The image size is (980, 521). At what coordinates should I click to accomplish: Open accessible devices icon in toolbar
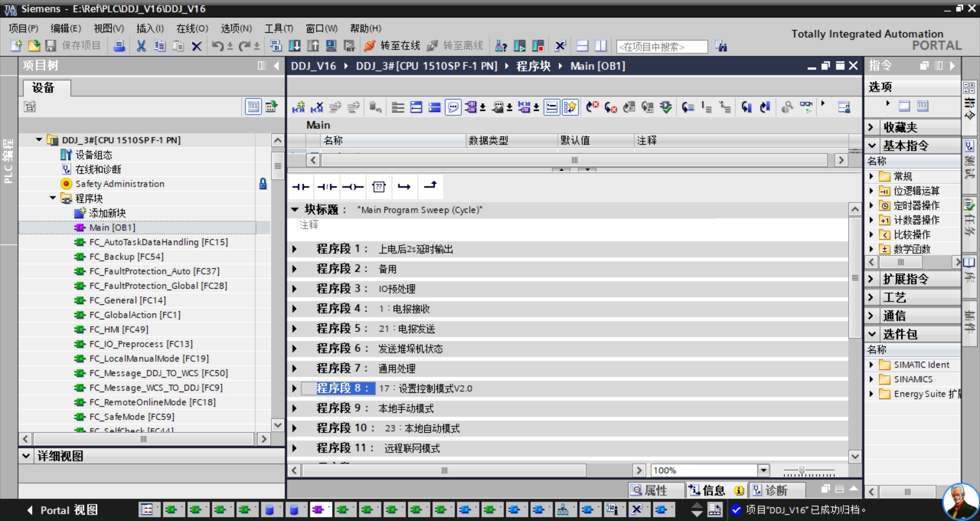(x=501, y=46)
